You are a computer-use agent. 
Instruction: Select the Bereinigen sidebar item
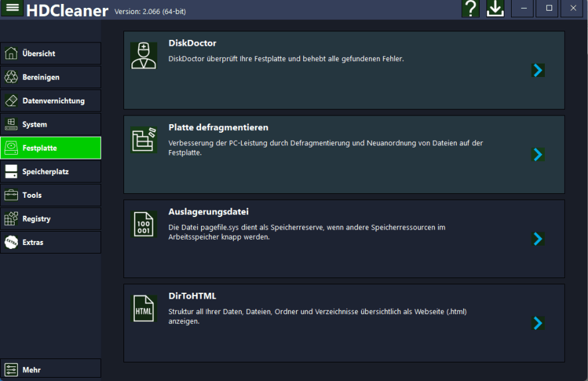(x=50, y=77)
